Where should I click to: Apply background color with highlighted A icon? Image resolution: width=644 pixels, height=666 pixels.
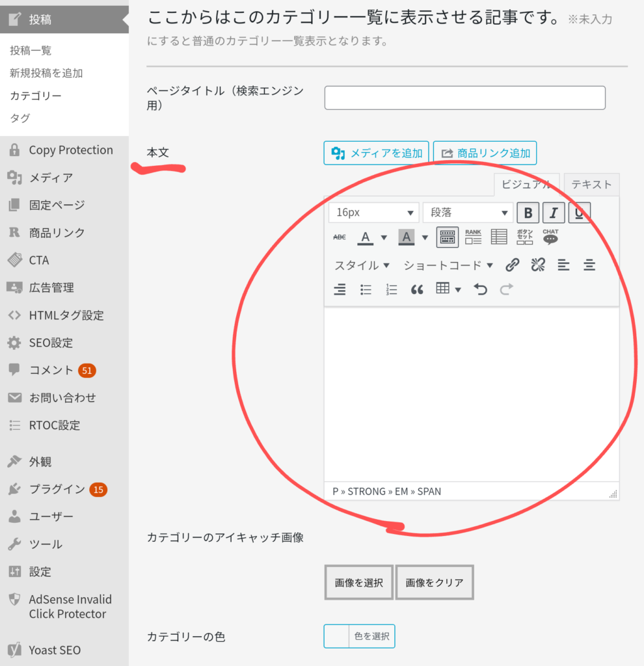click(406, 237)
